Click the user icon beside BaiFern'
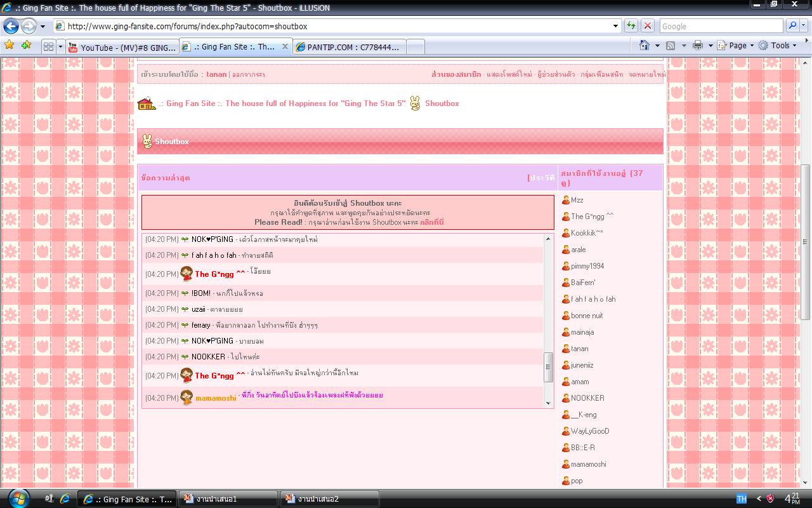The width and height of the screenshot is (812, 508). click(x=566, y=283)
